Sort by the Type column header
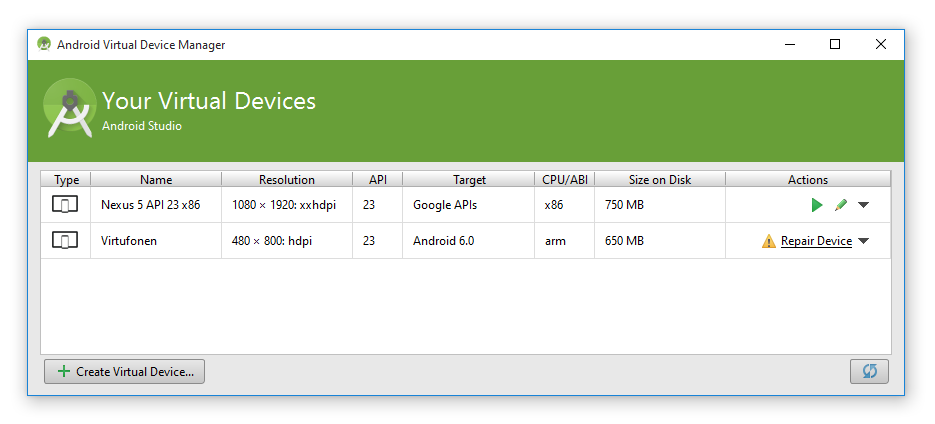The width and height of the screenshot is (935, 424). click(66, 179)
